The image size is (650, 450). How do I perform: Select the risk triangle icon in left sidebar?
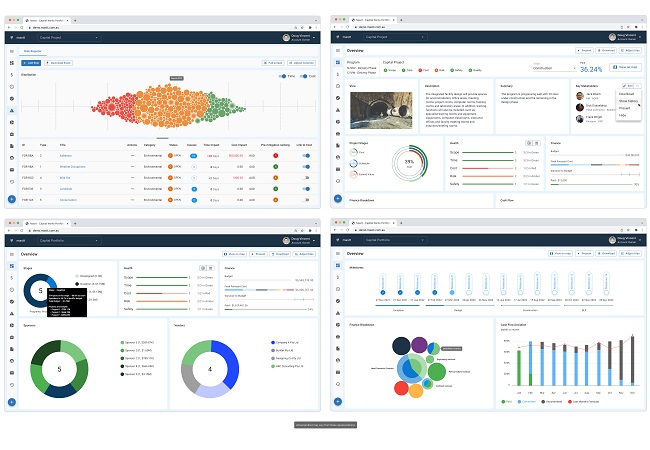11,109
